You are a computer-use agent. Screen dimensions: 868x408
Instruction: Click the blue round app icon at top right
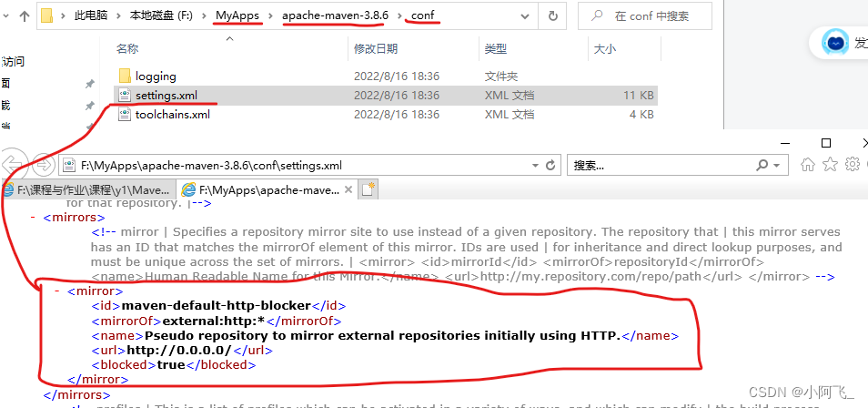(x=835, y=42)
